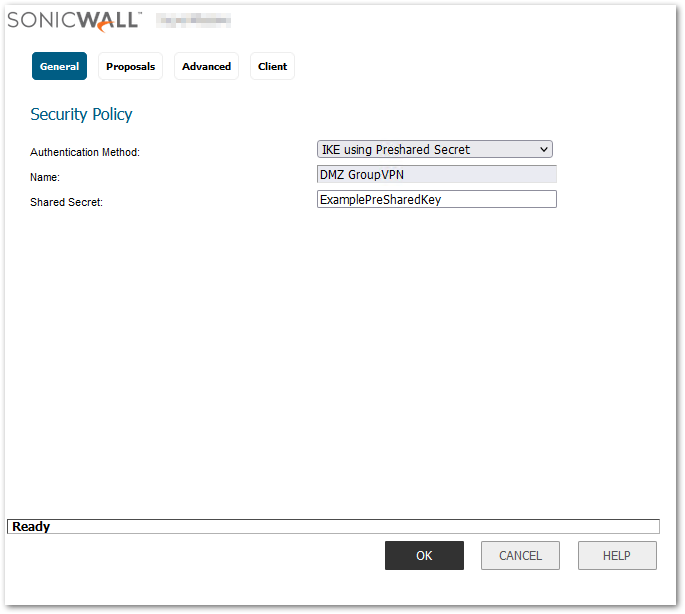Open HELP for this dialog
The image size is (685, 614).
pos(617,556)
